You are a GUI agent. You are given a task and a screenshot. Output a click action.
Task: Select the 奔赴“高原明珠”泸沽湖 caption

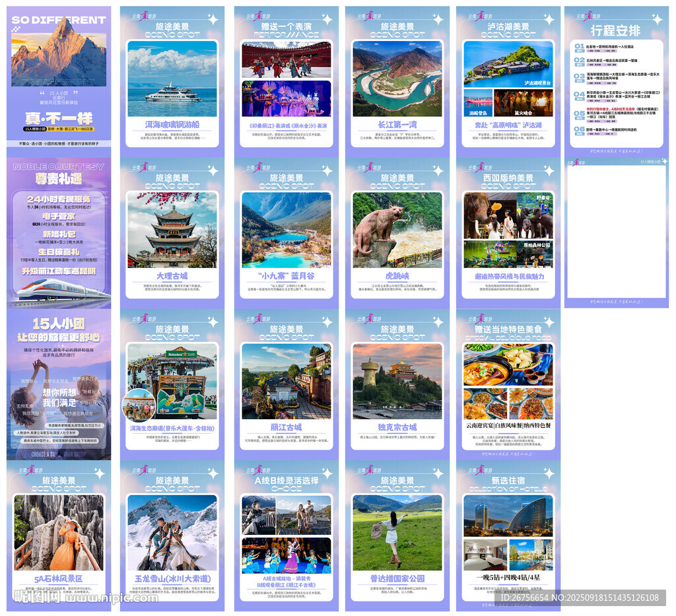[508, 125]
